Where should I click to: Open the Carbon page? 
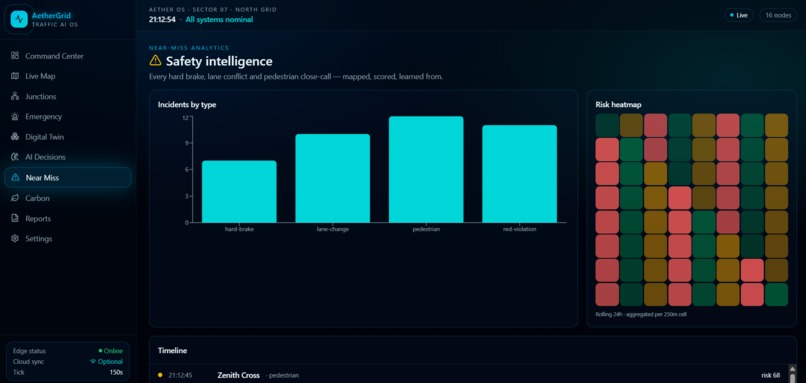68,198
